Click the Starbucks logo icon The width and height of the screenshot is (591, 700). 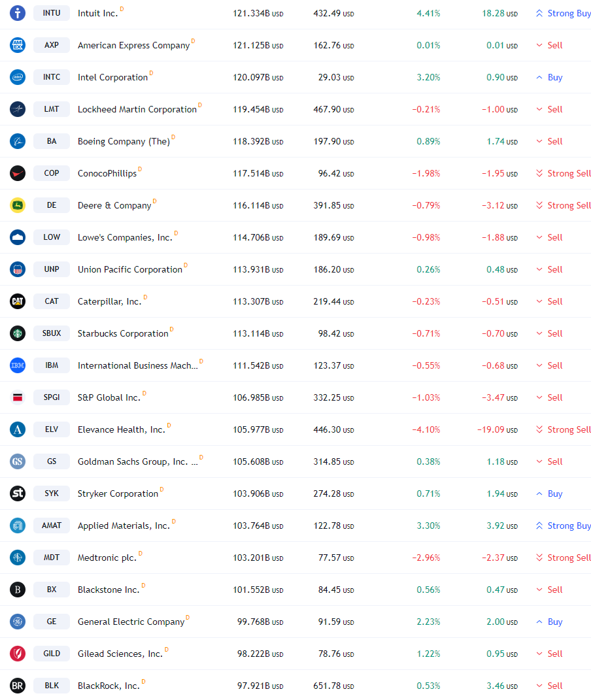(x=18, y=333)
